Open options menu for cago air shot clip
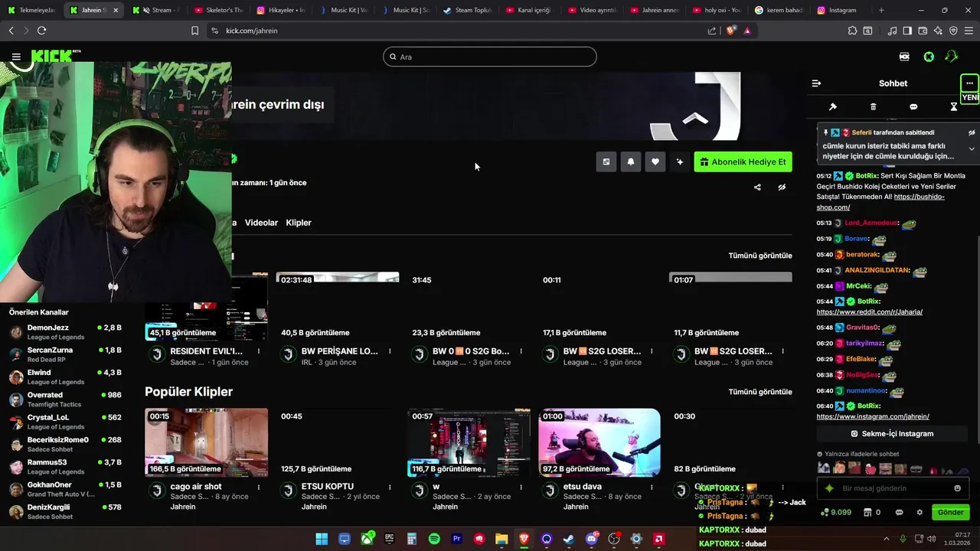Viewport: 980px width, 551px height. point(259,487)
